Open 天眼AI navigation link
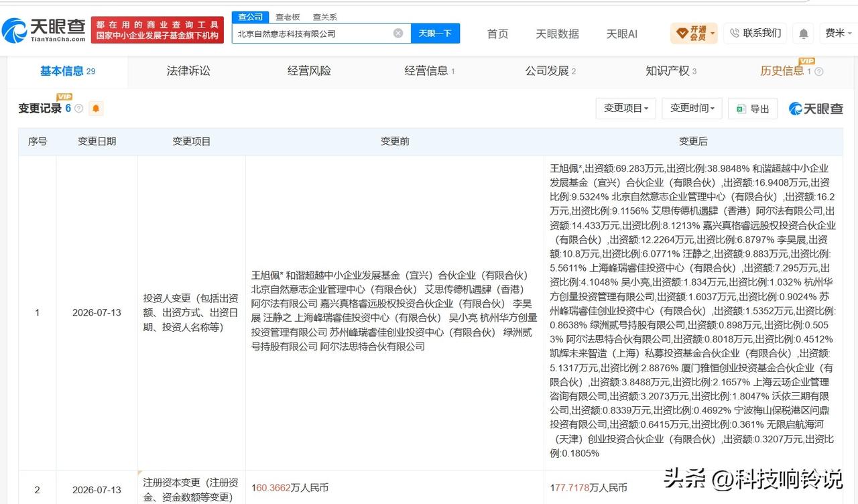The height and width of the screenshot is (504, 858). (621, 34)
